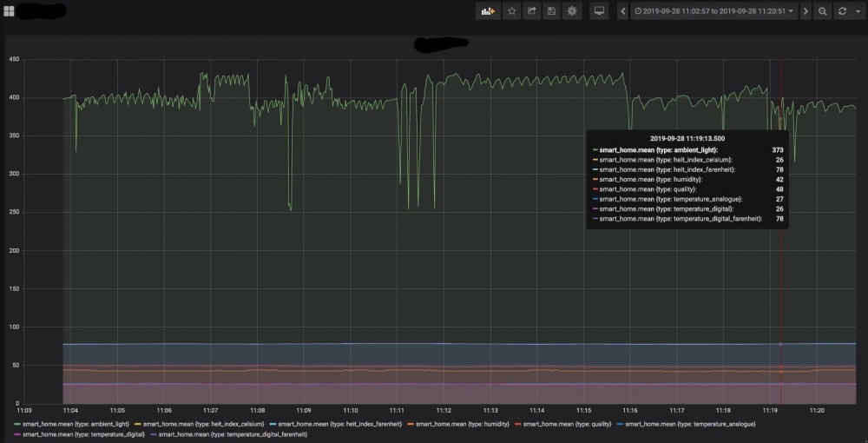The image size is (868, 443).
Task: Save the dashboard with floppy icon
Action: click(x=551, y=11)
